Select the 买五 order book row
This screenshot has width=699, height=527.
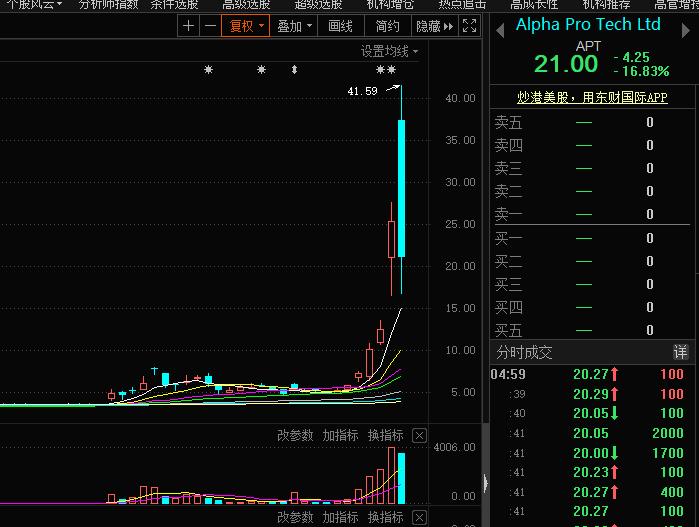[x=592, y=330]
